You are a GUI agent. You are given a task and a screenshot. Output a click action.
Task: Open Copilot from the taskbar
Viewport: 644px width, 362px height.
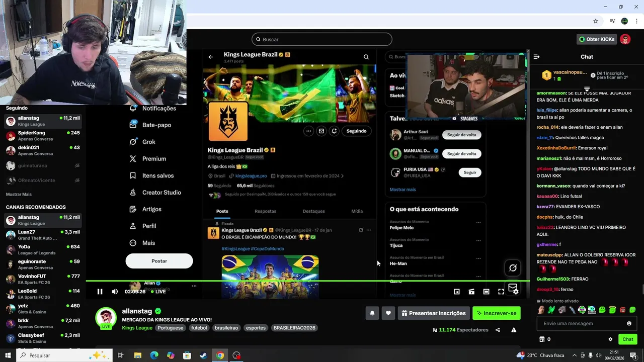pos(171,355)
